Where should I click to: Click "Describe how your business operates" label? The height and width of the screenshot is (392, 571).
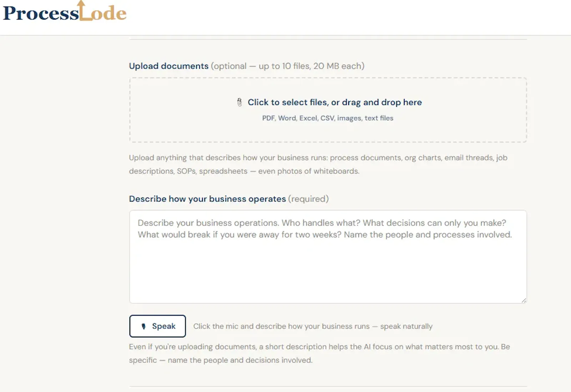207,199
